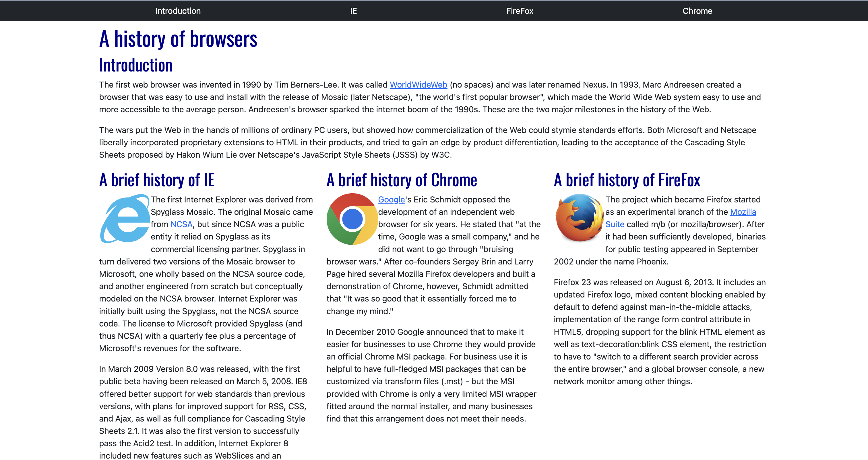Click the blue 'Introduction' section heading
This screenshot has height=460, width=868.
pyautogui.click(x=135, y=65)
